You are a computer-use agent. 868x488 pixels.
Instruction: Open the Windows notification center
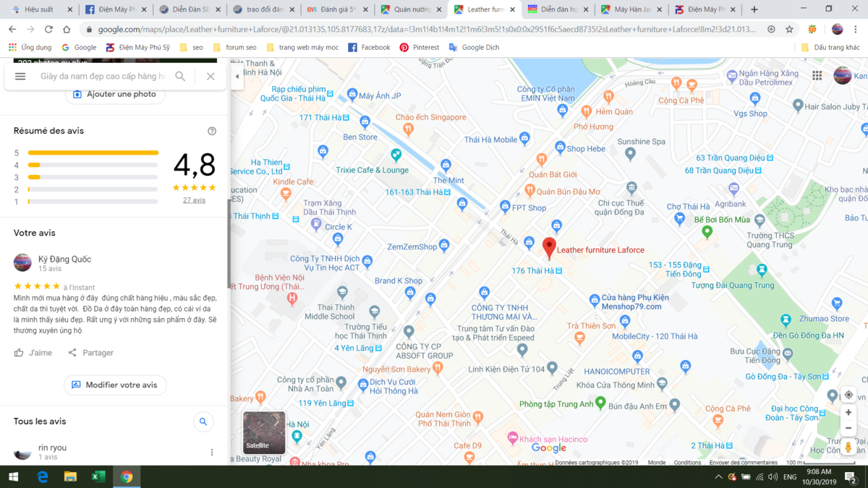click(851, 476)
